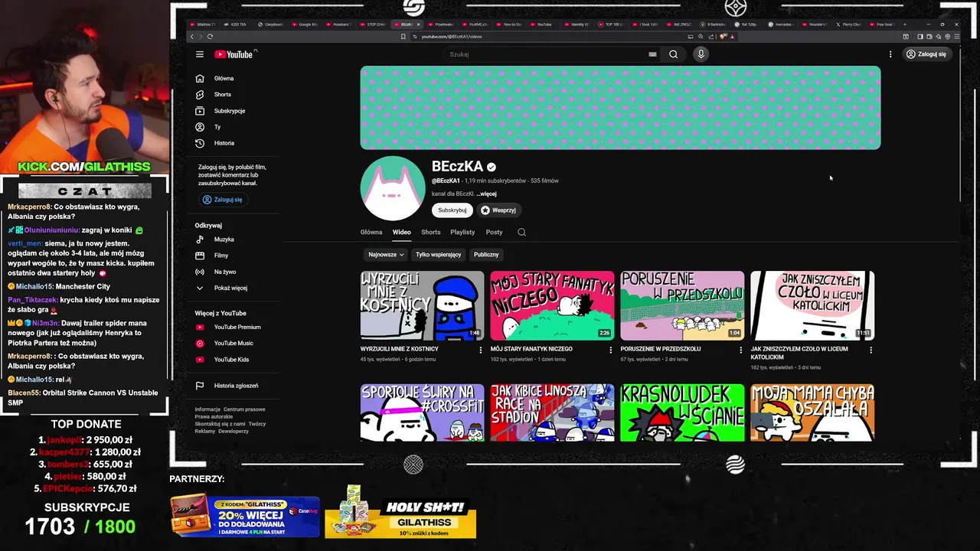Viewport: 980px width, 551px height.
Task: Toggle the Publiczny filter chip
Action: point(486,254)
